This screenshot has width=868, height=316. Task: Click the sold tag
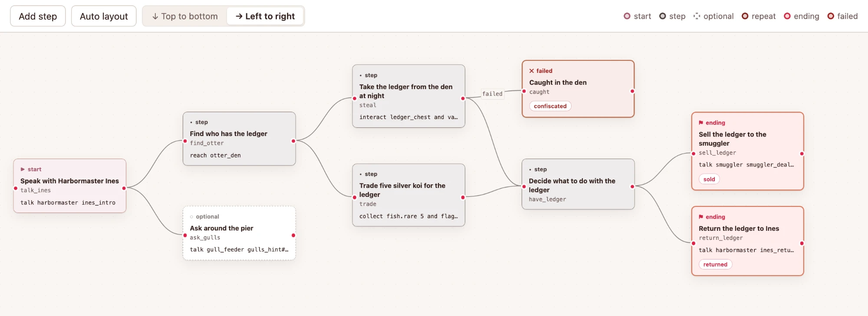coord(709,179)
